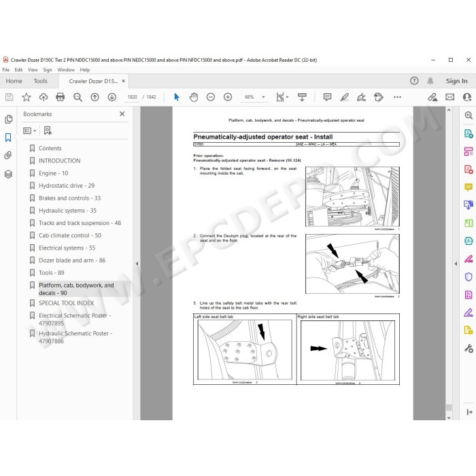Print the document with printer icon
The height and width of the screenshot is (476, 476).
pyautogui.click(x=61, y=97)
